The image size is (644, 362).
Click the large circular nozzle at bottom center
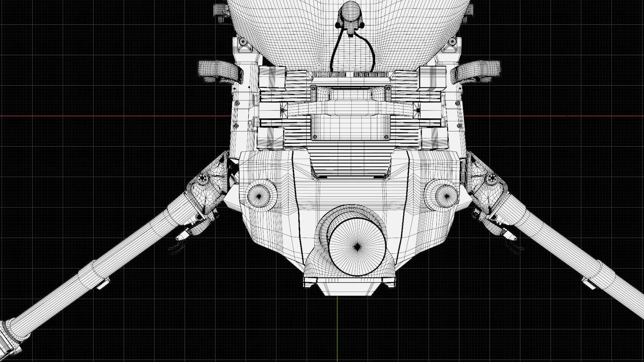pyautogui.click(x=357, y=247)
